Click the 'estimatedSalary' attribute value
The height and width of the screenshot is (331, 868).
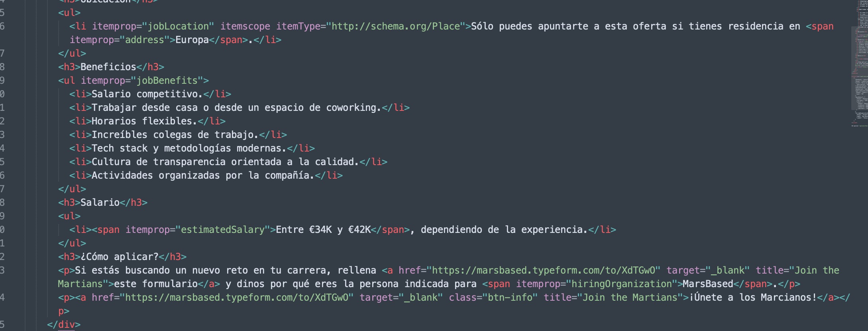tap(223, 230)
